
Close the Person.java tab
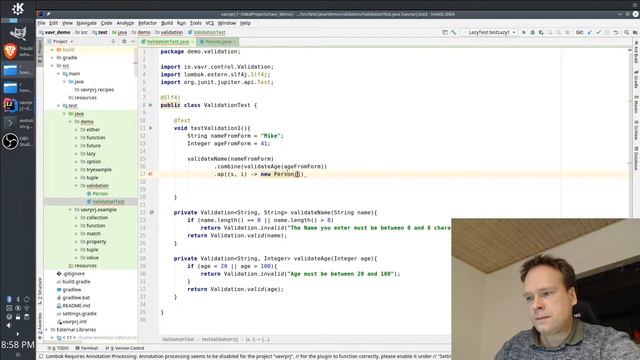(235, 42)
